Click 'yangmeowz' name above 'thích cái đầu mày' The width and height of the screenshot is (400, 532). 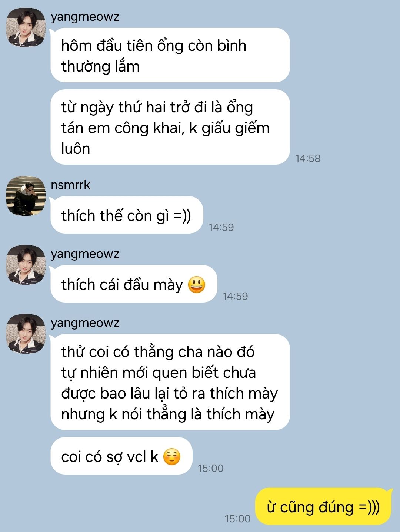85,254
